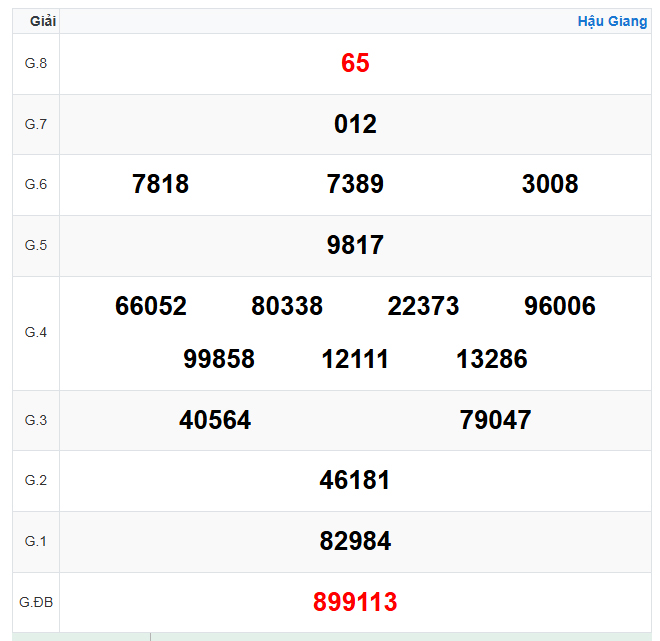Click the G.2 prize number 46181
Image resolution: width=660 pixels, height=641 pixels.
pos(355,480)
